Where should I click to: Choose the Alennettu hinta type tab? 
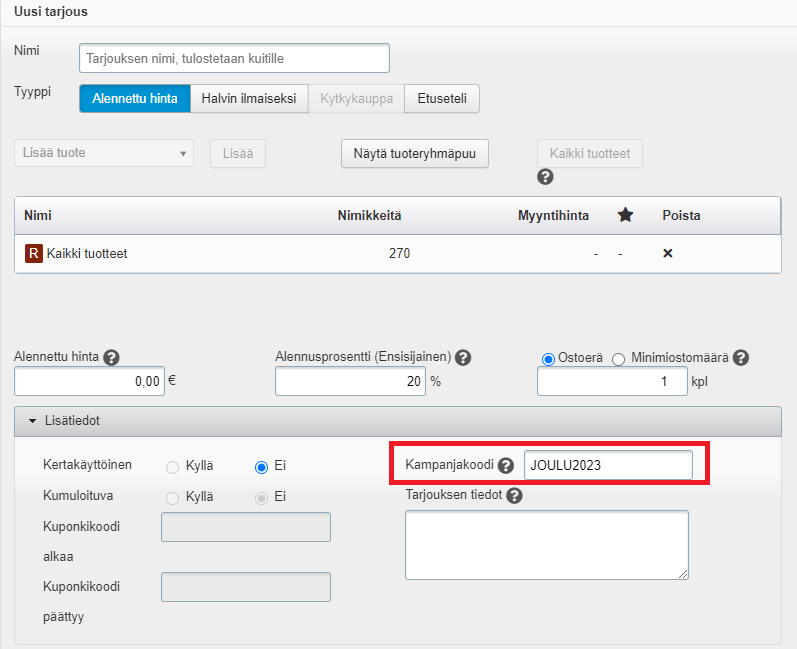tap(135, 98)
